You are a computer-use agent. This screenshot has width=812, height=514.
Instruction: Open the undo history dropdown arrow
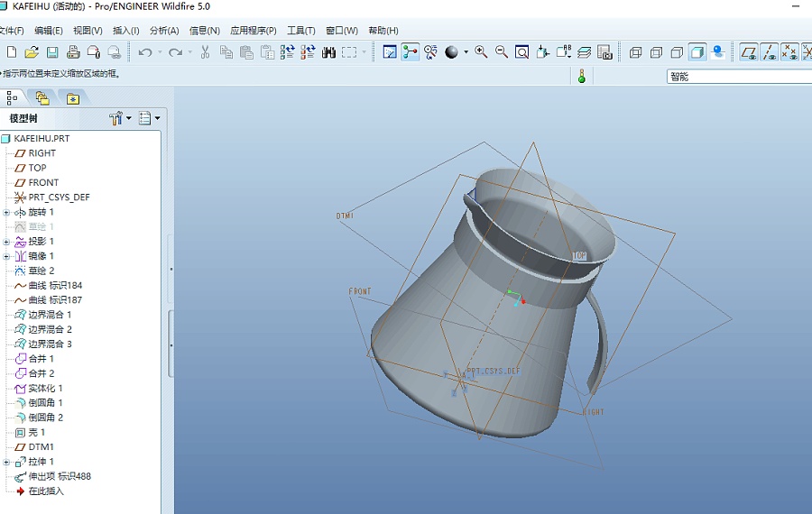(x=160, y=52)
